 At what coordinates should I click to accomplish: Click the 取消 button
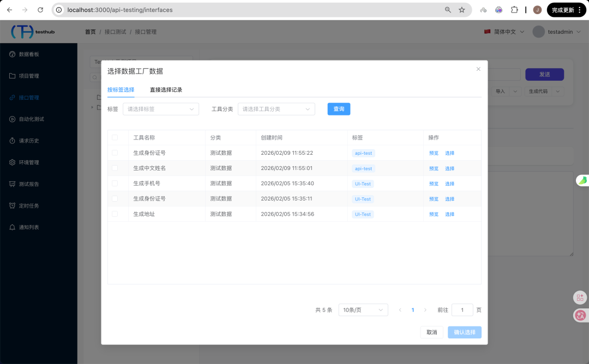[x=431, y=332]
